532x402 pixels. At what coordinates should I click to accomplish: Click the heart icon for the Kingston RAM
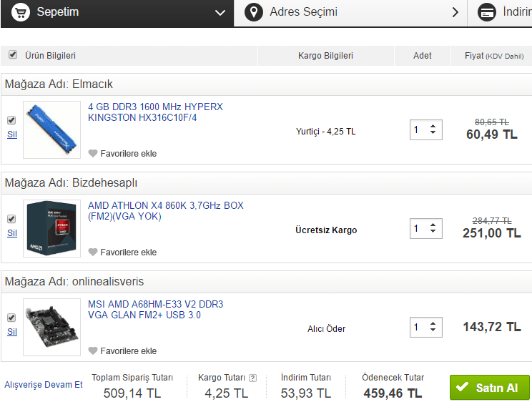click(93, 154)
